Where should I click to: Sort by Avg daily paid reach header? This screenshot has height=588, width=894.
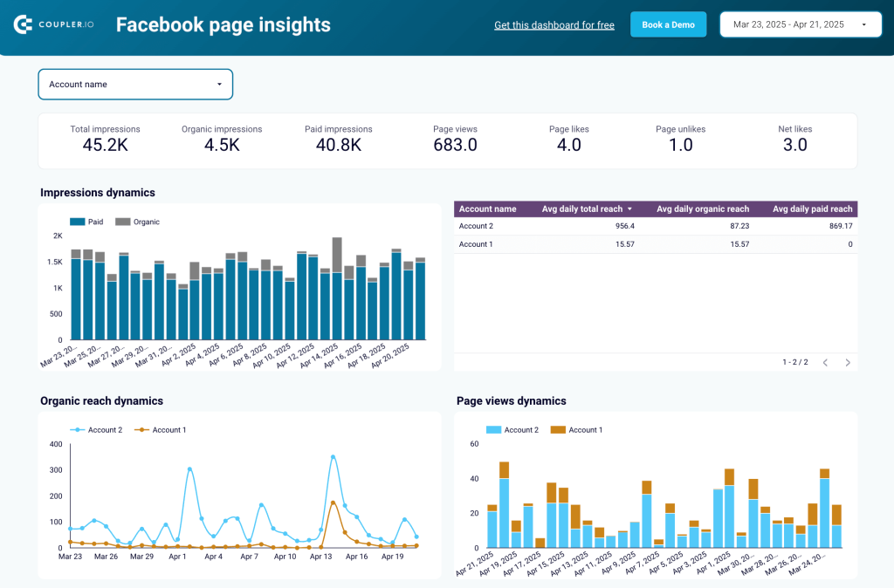(x=813, y=209)
